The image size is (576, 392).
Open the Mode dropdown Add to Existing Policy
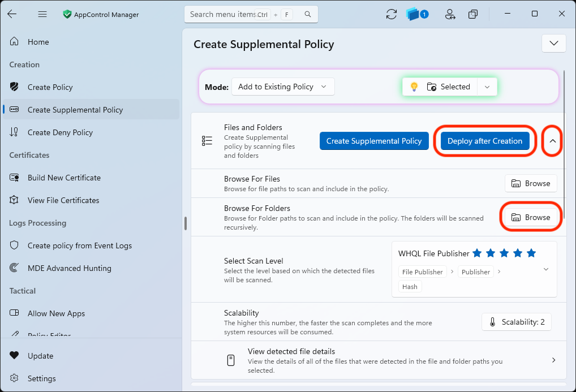coord(283,87)
